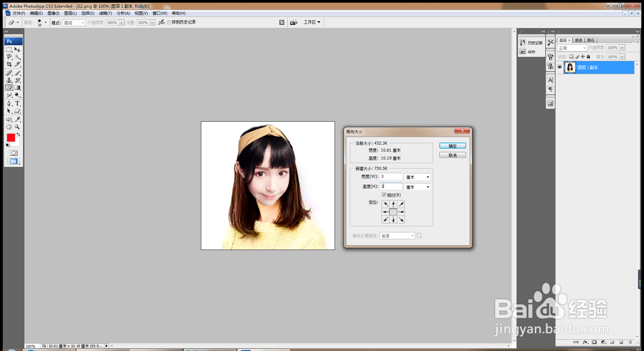Select the Zoom tool
Image resolution: width=644 pixels, height=351 pixels.
coord(18,127)
